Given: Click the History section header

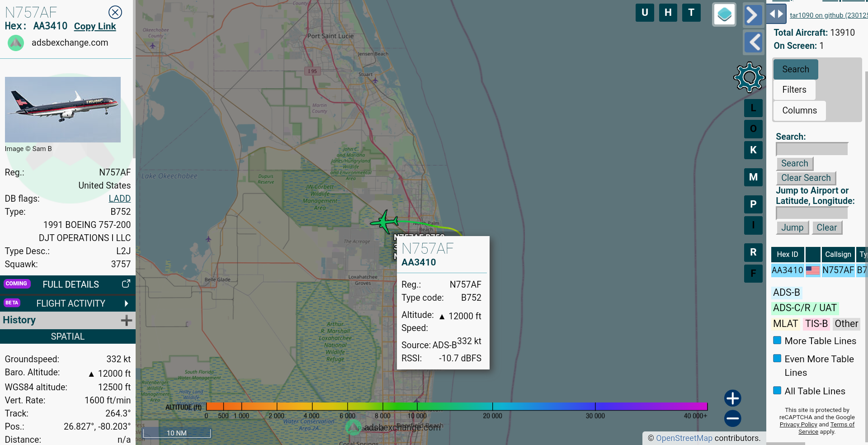Looking at the screenshot, I should pyautogui.click(x=68, y=320).
